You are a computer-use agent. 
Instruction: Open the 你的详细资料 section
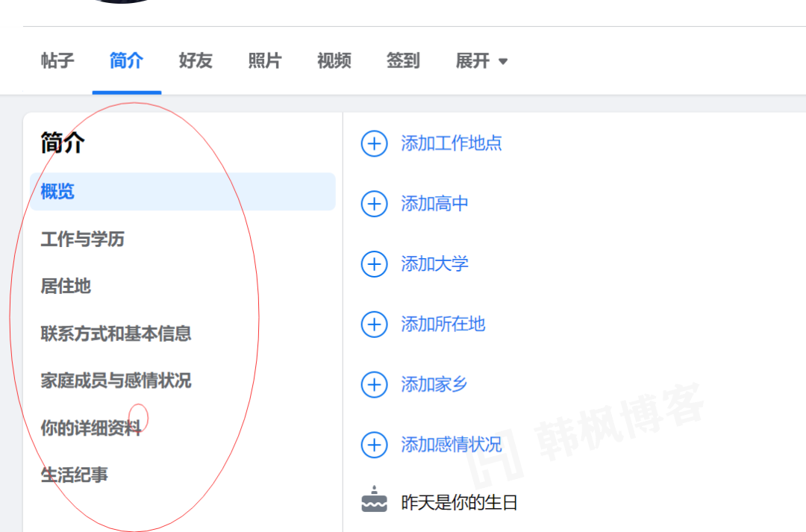point(91,428)
